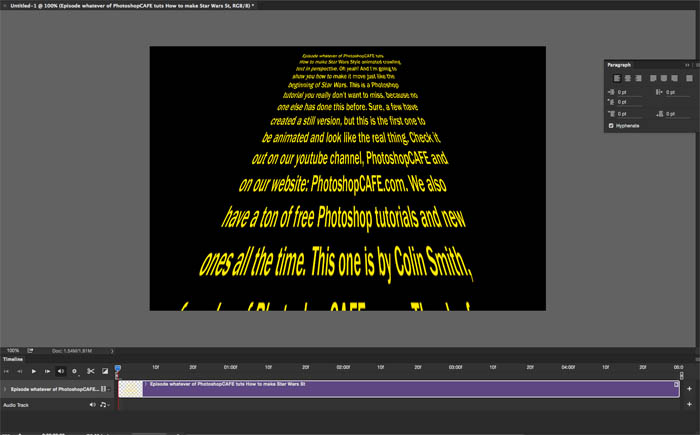The image size is (700, 435).
Task: Expand the Episode whatever video track
Action: point(5,388)
